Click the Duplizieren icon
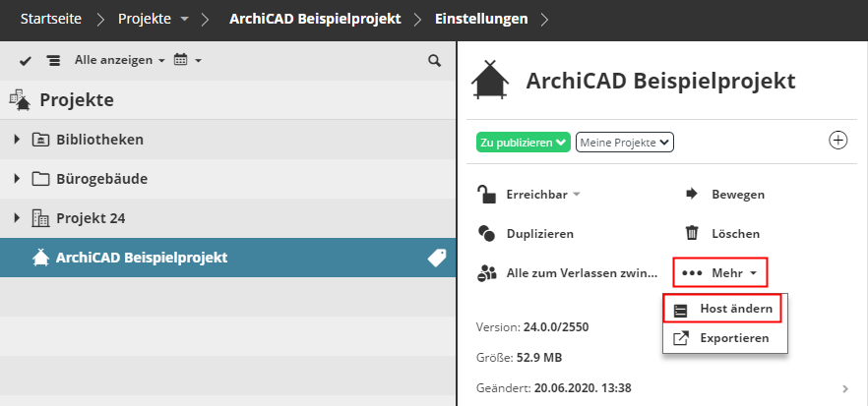This screenshot has height=406, width=868. click(486, 234)
